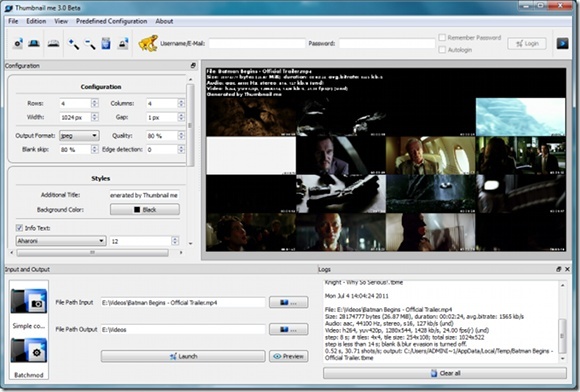Open the Predefined Configuration menu
Image resolution: width=580 pixels, height=392 pixels.
pos(111,21)
